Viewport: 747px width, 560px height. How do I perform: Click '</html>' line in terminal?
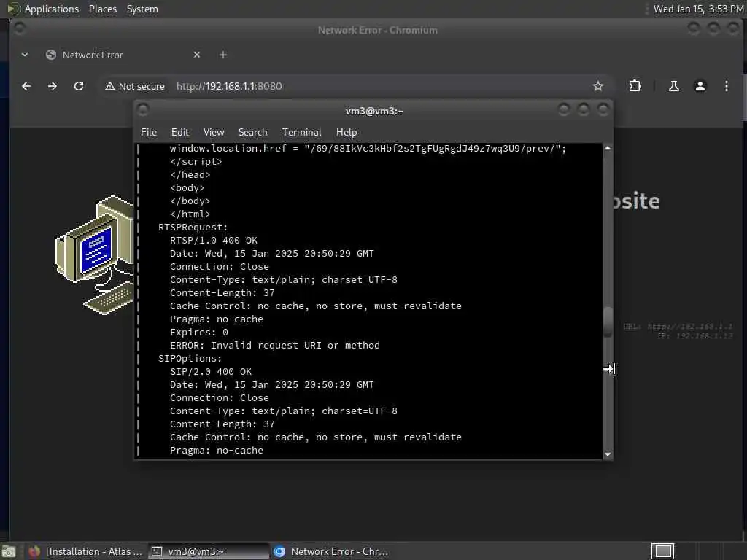click(x=190, y=214)
